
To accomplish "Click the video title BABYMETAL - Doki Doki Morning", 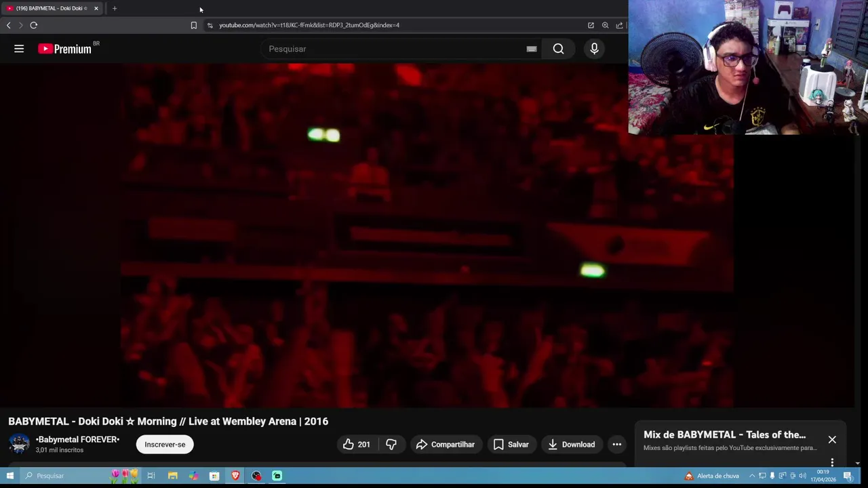I will [168, 421].
